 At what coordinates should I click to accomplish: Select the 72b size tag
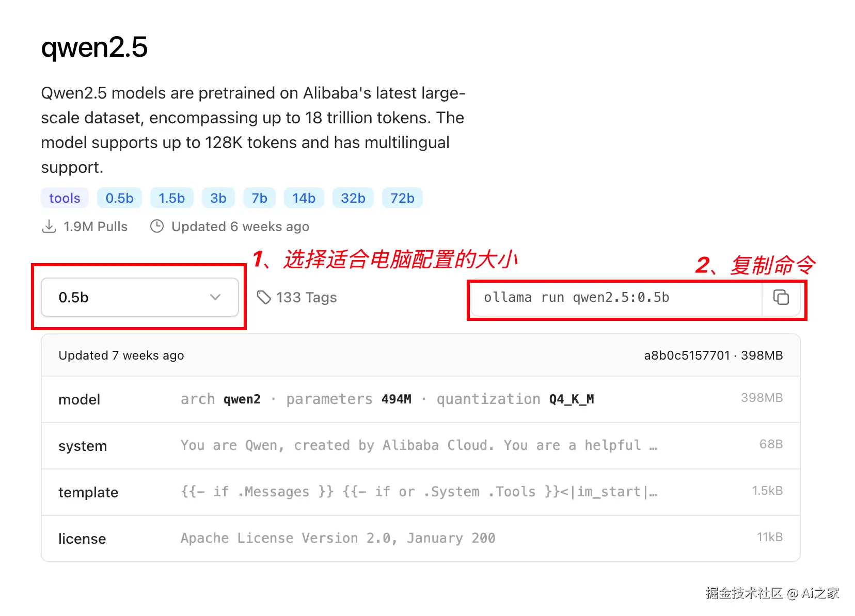[x=402, y=198]
